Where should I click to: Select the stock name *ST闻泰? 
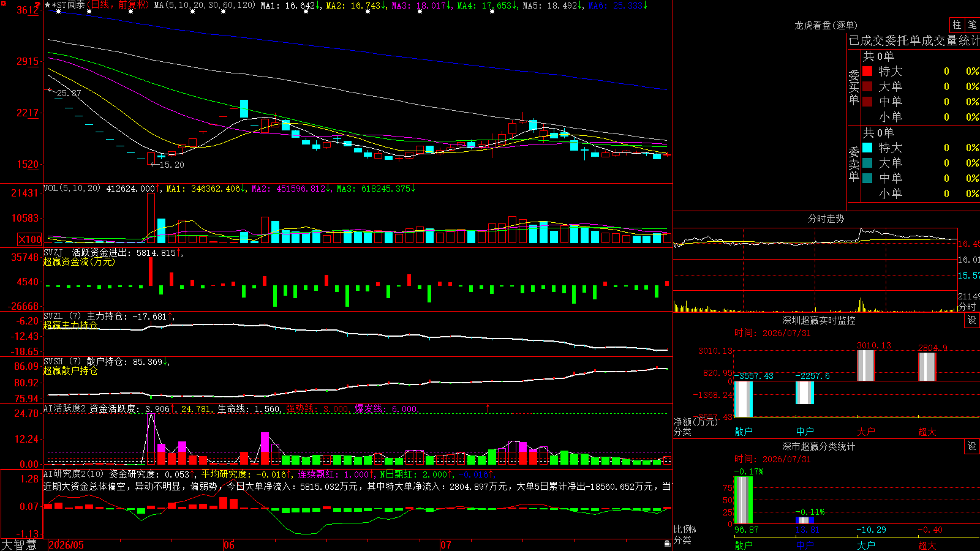(x=68, y=6)
